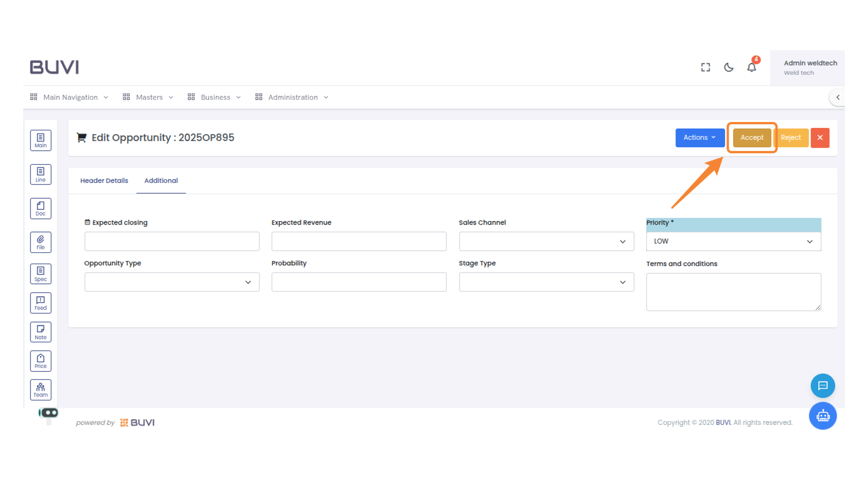This screenshot has width=868, height=488.
Task: Click the Expected Revenue input field
Action: (x=359, y=241)
